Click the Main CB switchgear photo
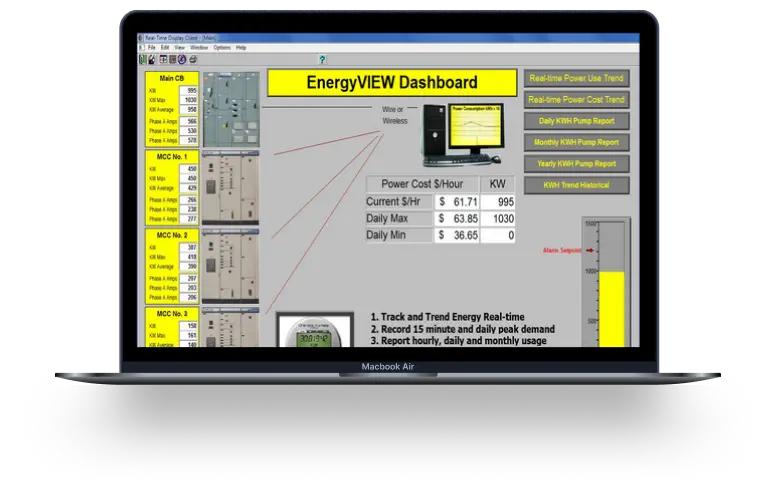776x485 pixels. click(231, 109)
